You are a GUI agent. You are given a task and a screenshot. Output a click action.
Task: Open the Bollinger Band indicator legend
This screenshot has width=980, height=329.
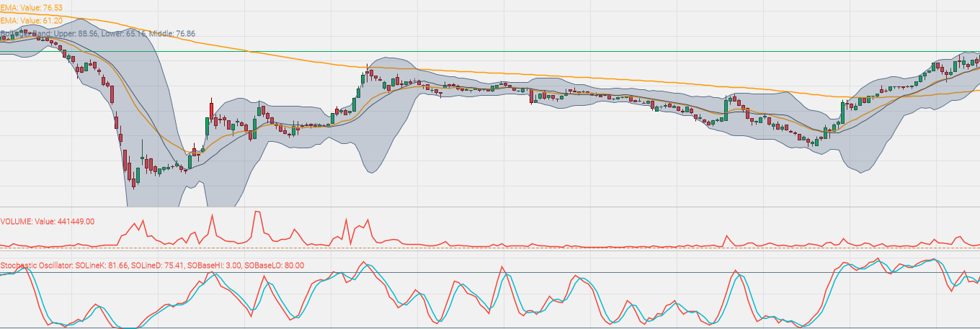click(97, 33)
